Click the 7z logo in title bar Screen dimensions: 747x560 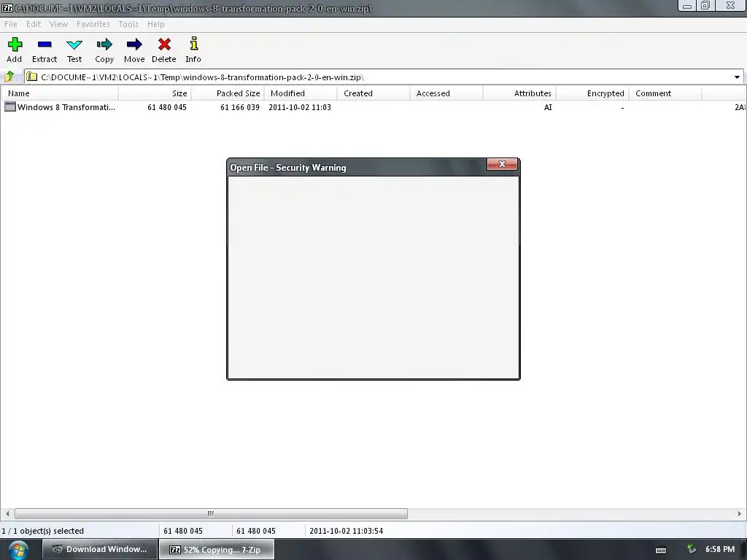click(7, 8)
